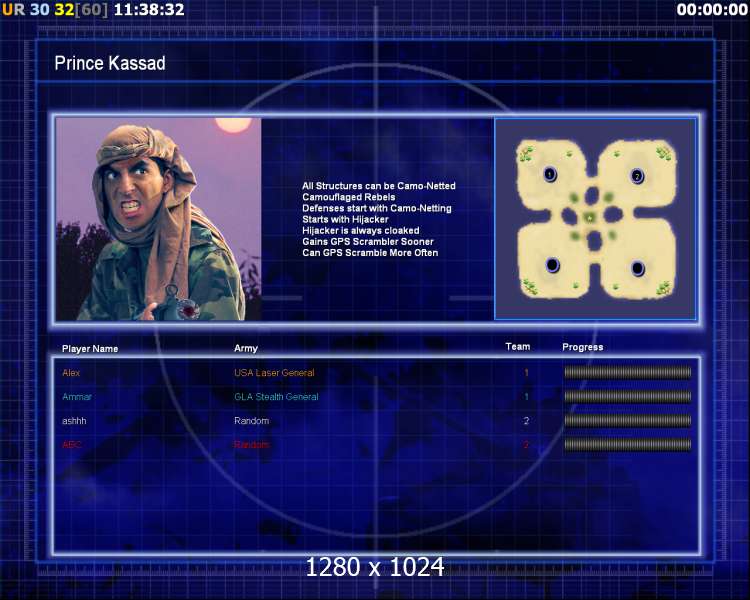Click the '00:00:00' game timer
The image size is (750, 600).
coord(712,10)
